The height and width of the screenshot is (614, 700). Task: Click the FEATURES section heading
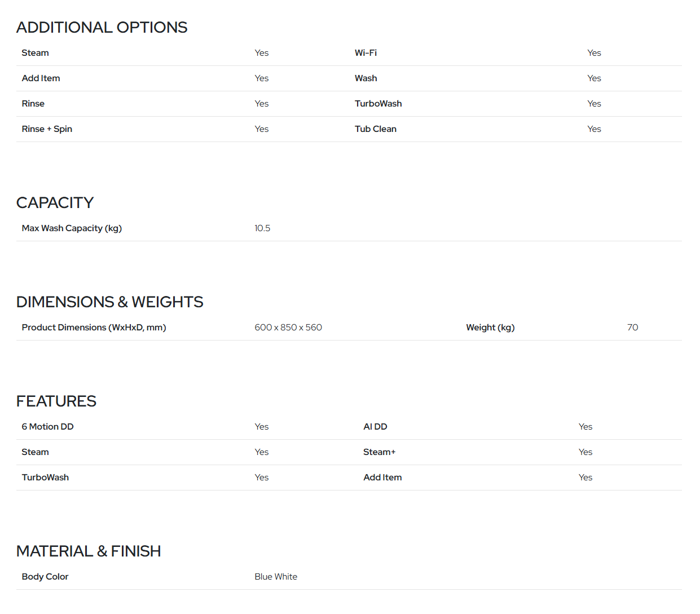pos(56,401)
